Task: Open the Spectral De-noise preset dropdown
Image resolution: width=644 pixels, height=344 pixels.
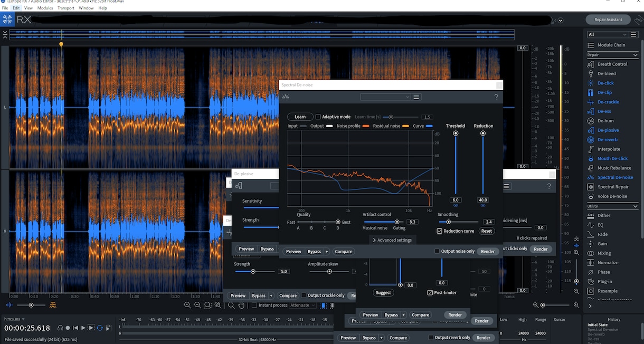Action: tap(385, 97)
